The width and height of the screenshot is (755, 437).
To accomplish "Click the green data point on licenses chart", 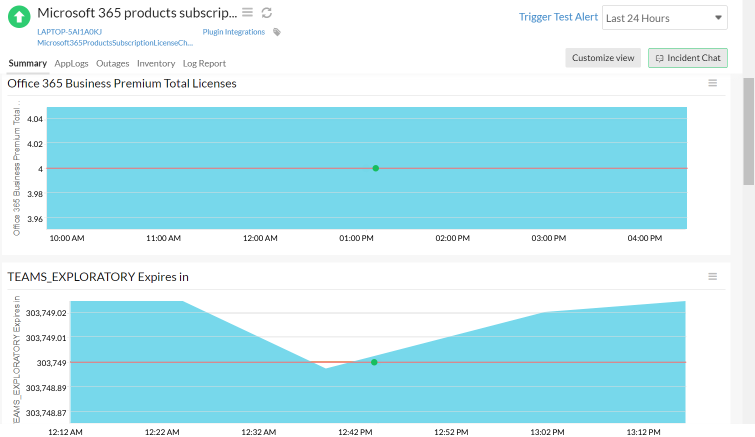I will [x=376, y=168].
